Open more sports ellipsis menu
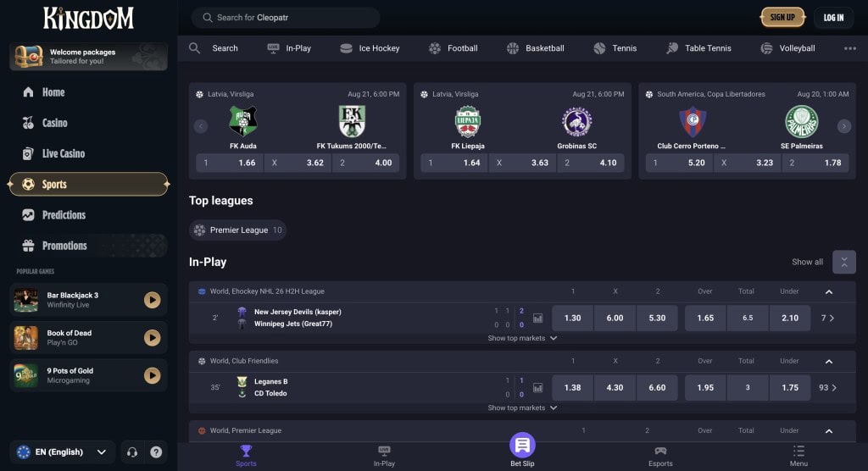The height and width of the screenshot is (471, 868). tap(849, 48)
